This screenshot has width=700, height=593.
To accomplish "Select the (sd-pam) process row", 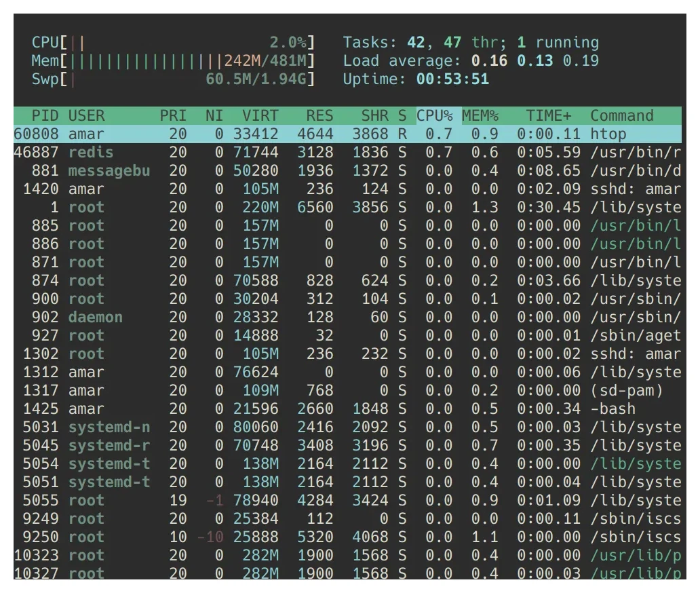I will 347,390.
